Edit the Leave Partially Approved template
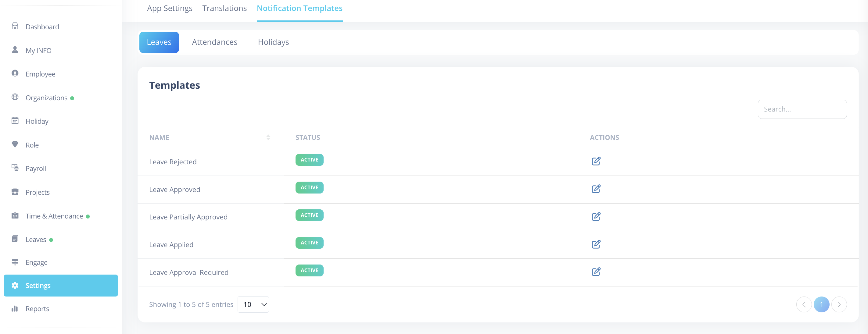Screen dimensions: 868x334 (x=596, y=216)
